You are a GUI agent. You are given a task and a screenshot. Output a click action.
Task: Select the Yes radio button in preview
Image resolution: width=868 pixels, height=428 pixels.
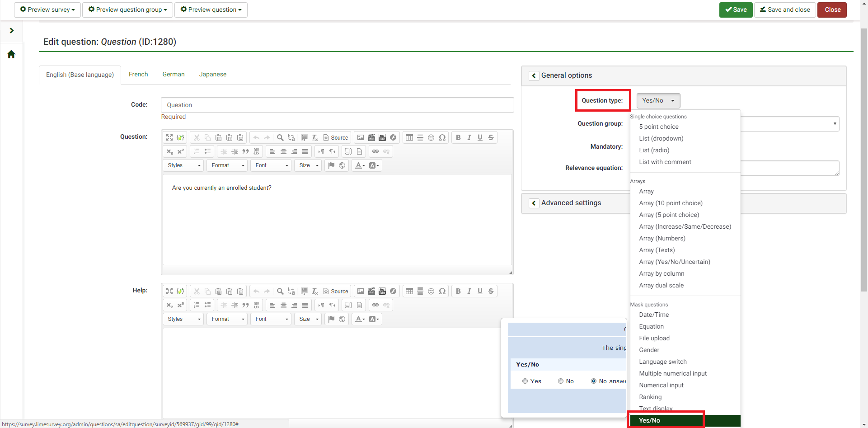pyautogui.click(x=525, y=381)
